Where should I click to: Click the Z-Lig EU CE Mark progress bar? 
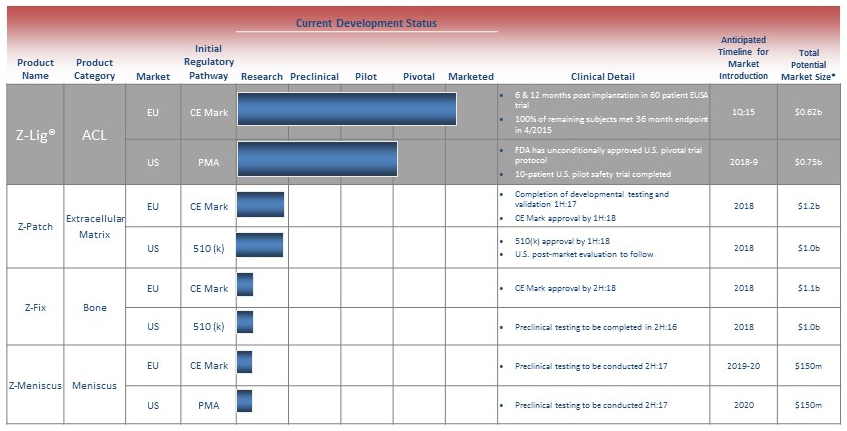coord(346,108)
